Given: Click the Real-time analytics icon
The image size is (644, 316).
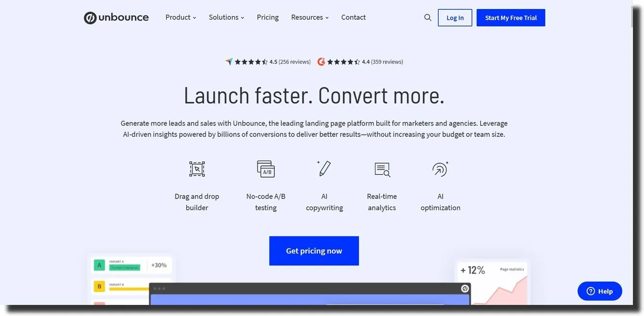Looking at the screenshot, I should tap(382, 169).
